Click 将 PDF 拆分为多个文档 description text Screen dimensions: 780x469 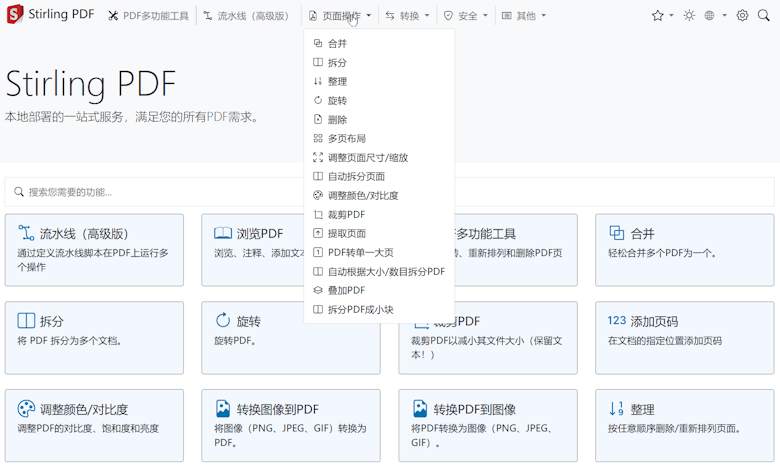(69, 341)
